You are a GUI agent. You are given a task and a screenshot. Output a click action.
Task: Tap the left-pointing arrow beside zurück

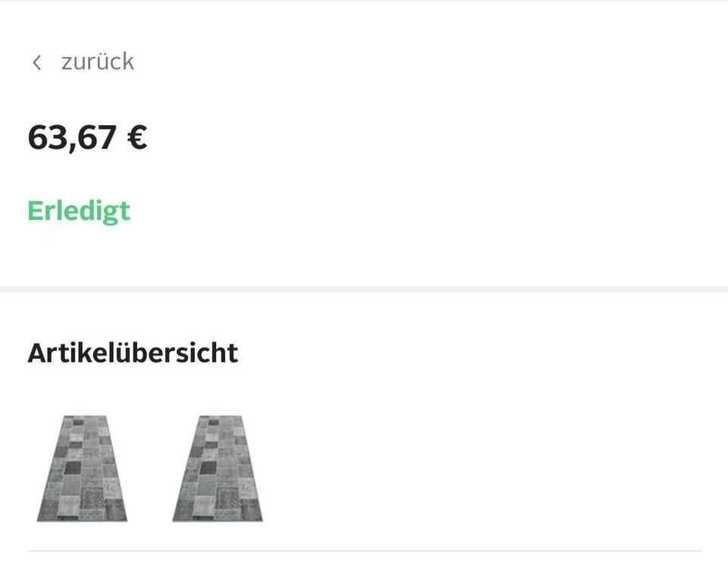(x=36, y=62)
